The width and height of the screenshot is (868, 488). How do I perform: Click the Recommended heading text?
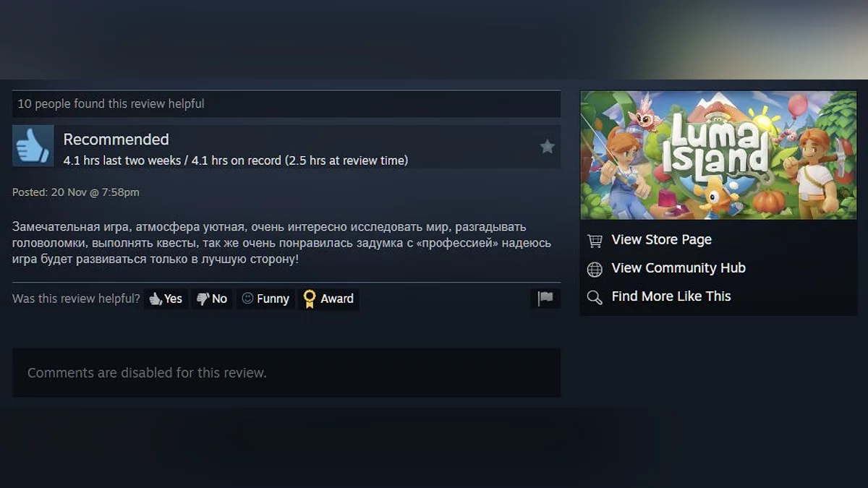[116, 140]
